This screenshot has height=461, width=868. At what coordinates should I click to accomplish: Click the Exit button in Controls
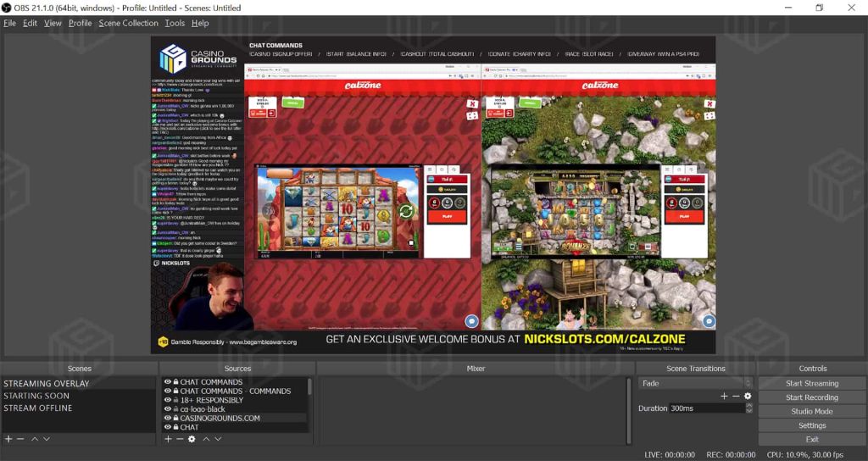(812, 440)
